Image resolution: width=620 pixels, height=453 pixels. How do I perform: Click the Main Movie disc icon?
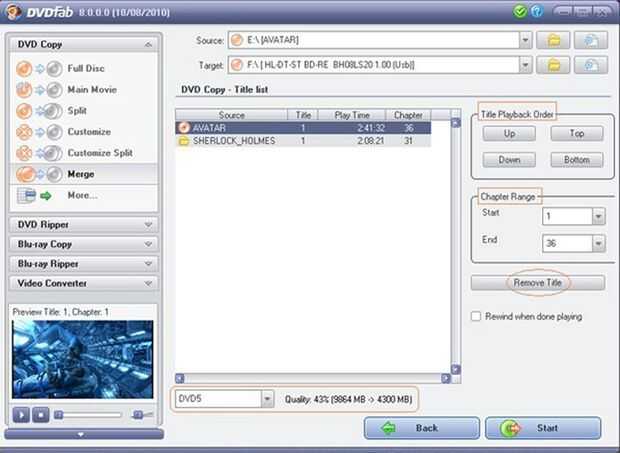tap(24, 90)
